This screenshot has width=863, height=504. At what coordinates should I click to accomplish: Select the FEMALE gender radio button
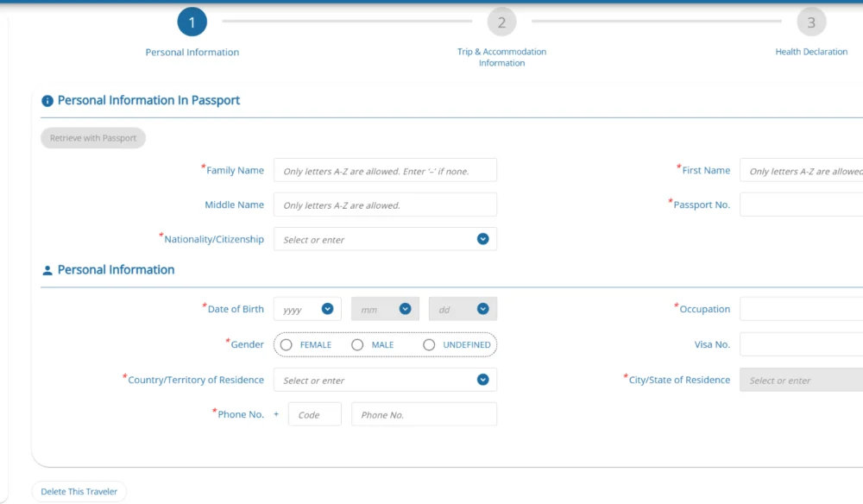click(287, 345)
